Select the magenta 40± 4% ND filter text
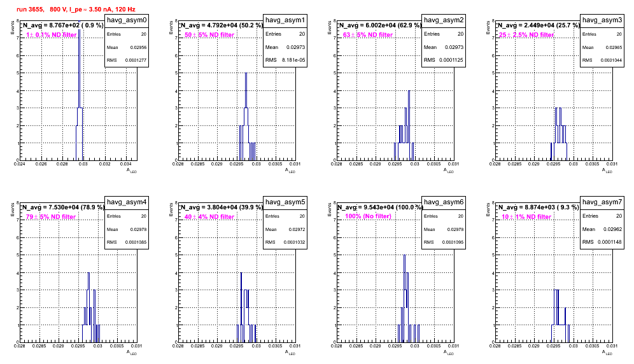 (209, 217)
